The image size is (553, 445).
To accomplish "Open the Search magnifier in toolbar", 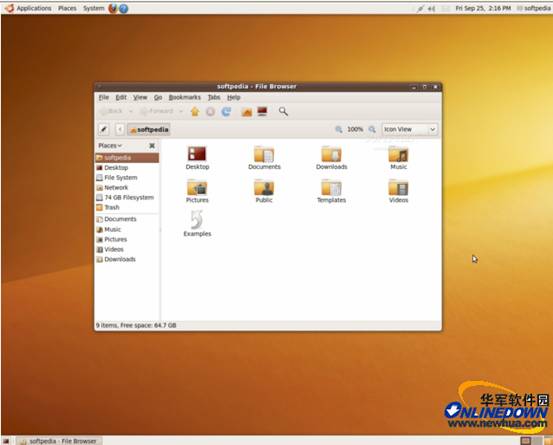I will [x=283, y=112].
